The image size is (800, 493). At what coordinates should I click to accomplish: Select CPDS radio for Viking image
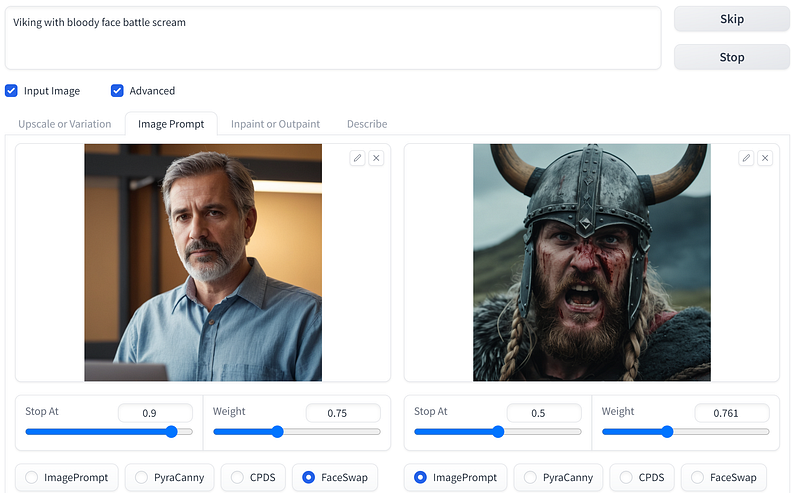[x=626, y=477]
